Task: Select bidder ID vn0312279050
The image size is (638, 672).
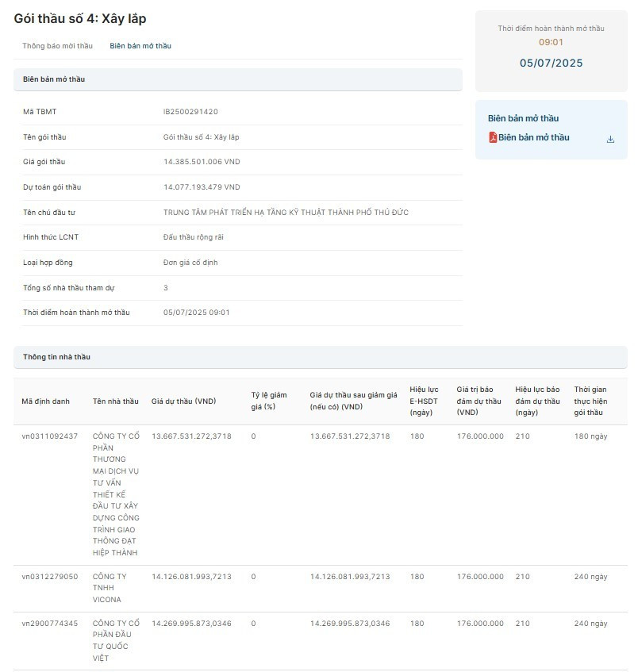Action: pos(49,577)
